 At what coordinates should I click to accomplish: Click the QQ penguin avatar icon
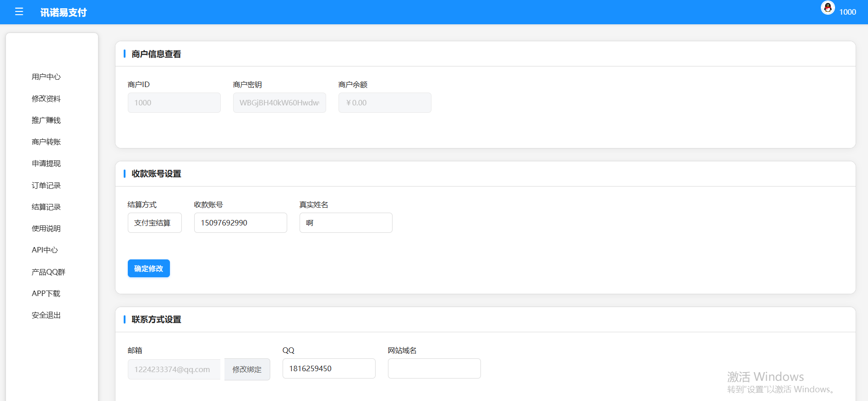point(827,8)
